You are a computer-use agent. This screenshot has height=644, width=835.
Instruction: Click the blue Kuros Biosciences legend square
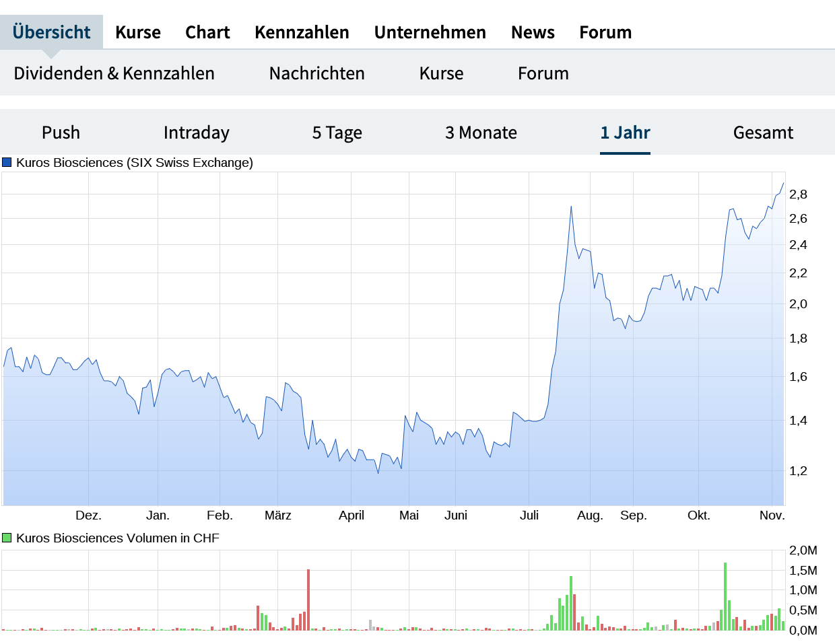7,162
